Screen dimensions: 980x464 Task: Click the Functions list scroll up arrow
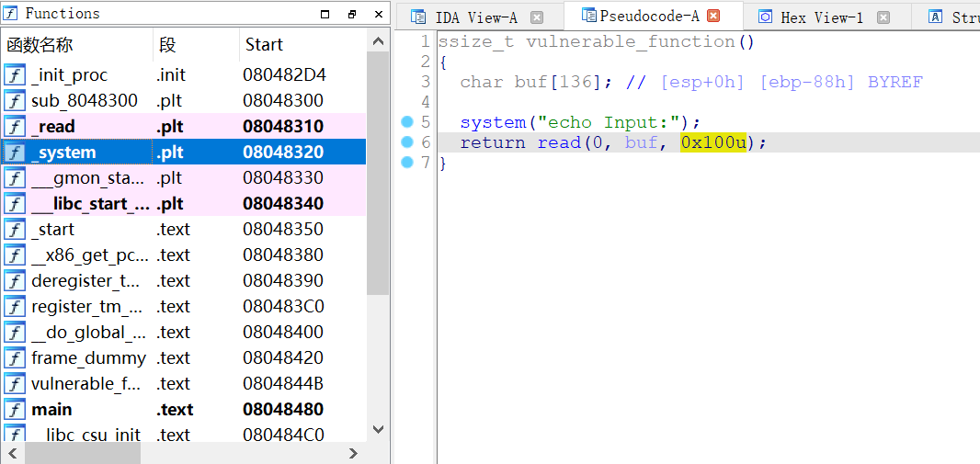click(378, 41)
